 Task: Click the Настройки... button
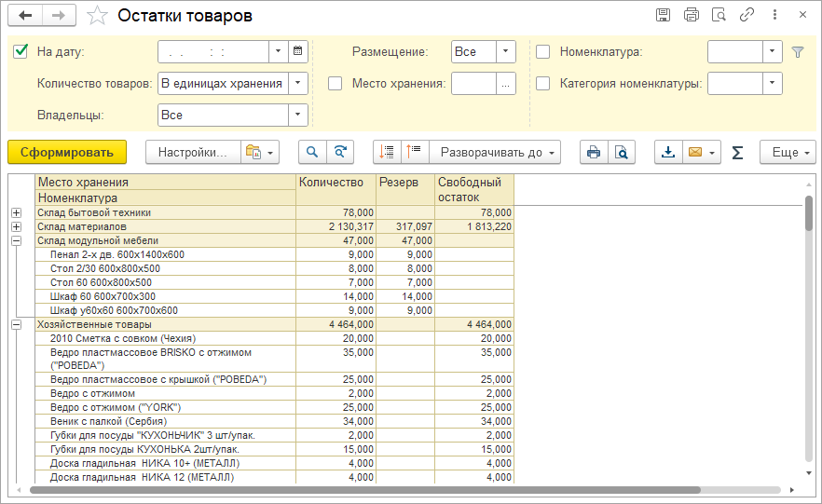pos(192,152)
